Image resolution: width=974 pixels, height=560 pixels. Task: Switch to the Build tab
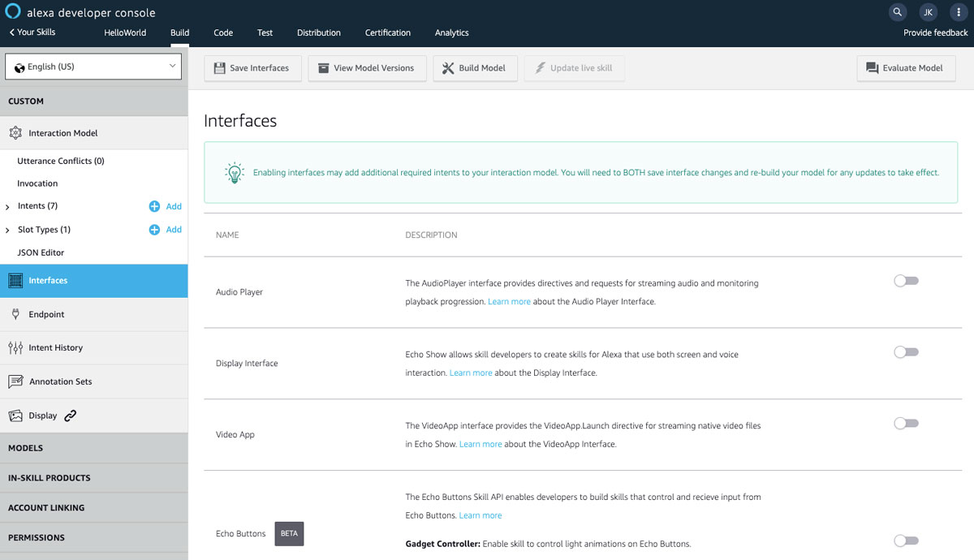[180, 32]
